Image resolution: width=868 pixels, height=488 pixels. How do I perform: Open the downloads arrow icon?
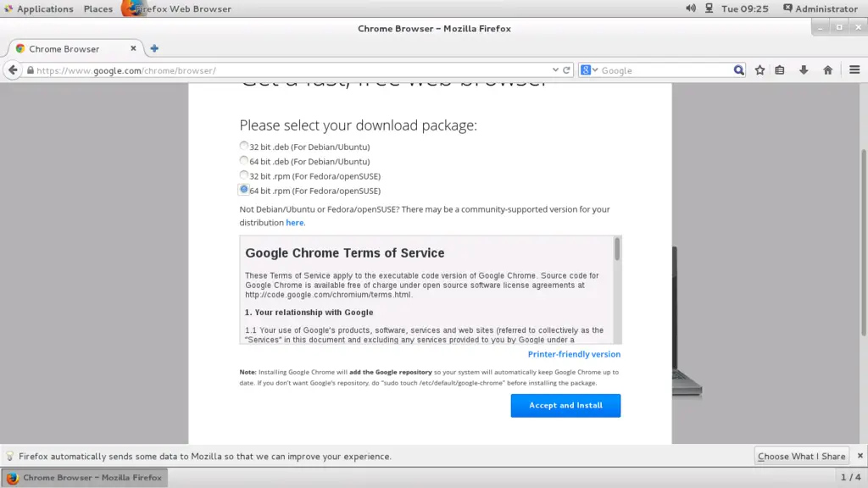click(804, 70)
